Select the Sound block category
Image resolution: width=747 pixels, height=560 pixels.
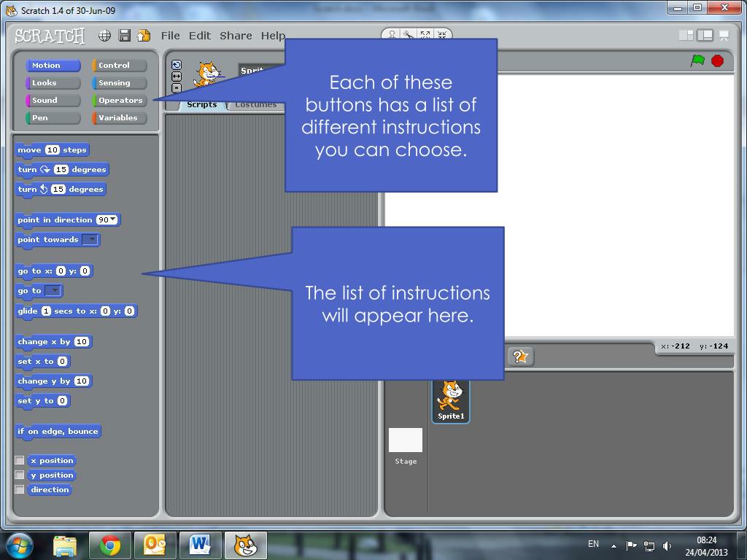(53, 101)
